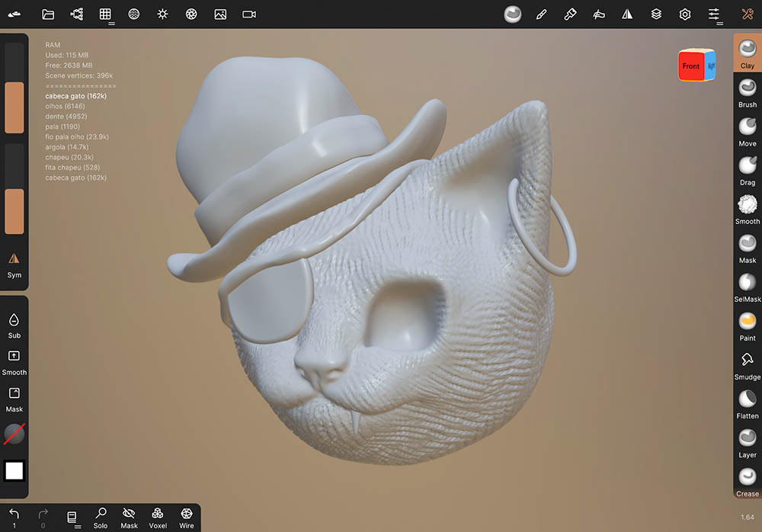The height and width of the screenshot is (532, 762).
Task: Click the blue right face of view cube
Action: coord(710,65)
